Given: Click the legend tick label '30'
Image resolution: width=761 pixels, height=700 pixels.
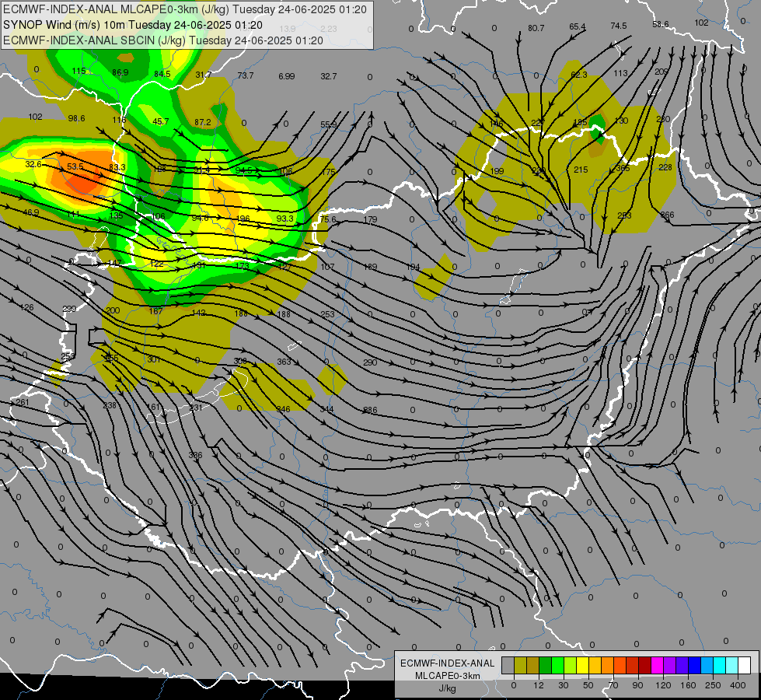Looking at the screenshot, I should tap(564, 685).
